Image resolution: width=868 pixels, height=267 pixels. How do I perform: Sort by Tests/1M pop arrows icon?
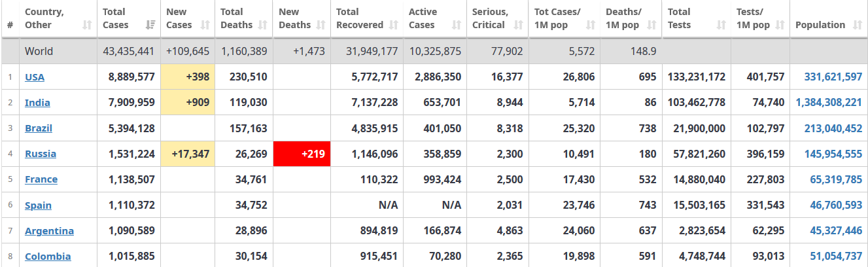(780, 25)
